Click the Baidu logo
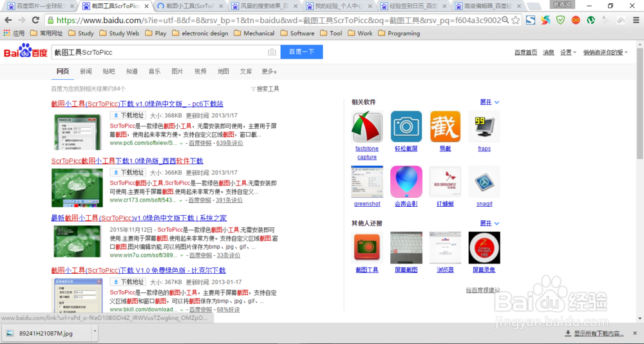Image resolution: width=644 pixels, height=344 pixels. click(26, 51)
